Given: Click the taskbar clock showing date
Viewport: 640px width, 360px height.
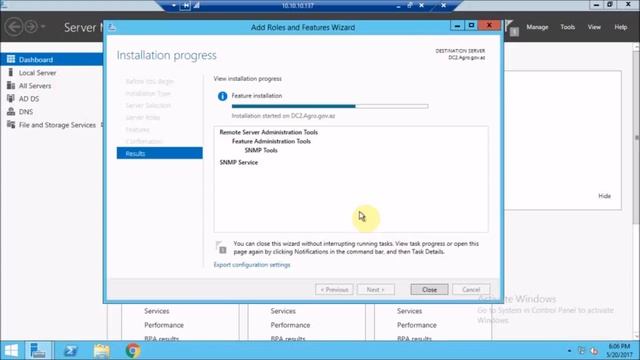Looking at the screenshot, I should tap(618, 351).
